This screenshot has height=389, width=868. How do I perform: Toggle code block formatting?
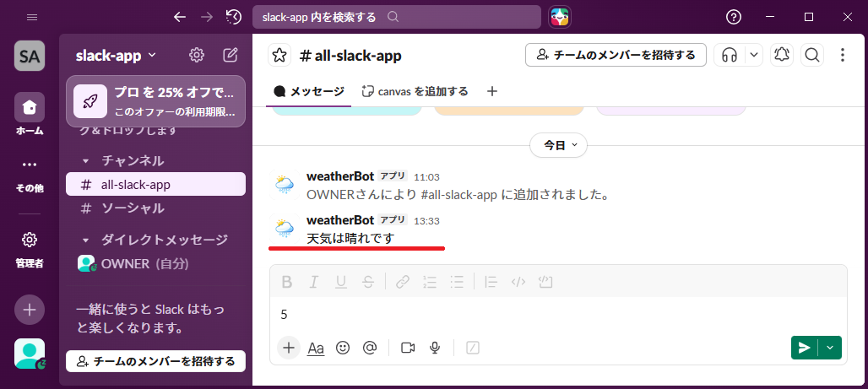545,282
